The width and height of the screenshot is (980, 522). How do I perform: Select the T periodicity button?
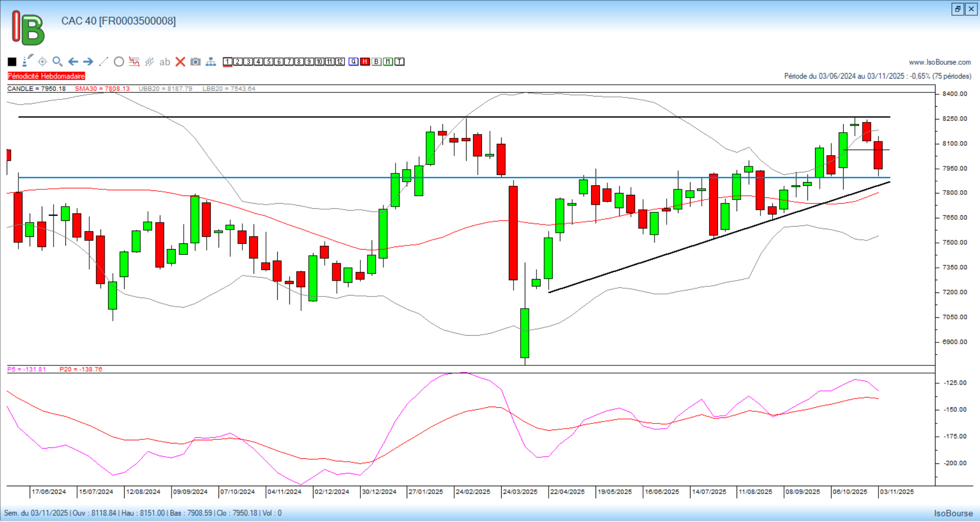point(400,62)
